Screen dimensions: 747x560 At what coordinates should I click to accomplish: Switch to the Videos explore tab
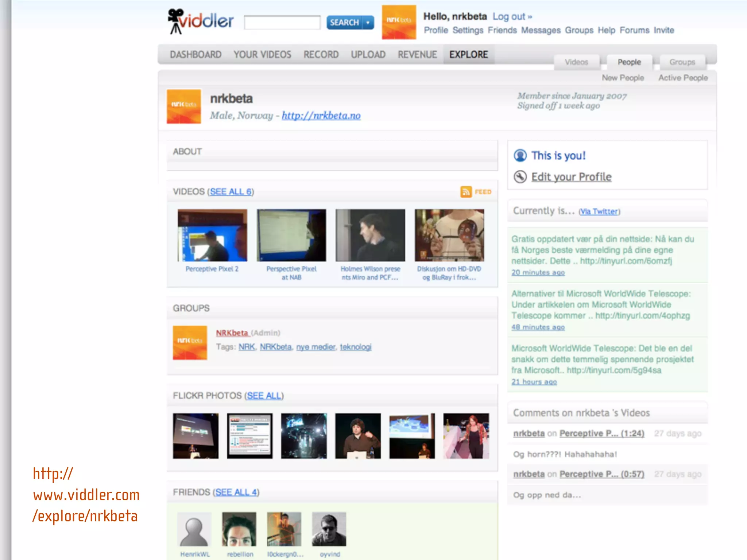576,62
